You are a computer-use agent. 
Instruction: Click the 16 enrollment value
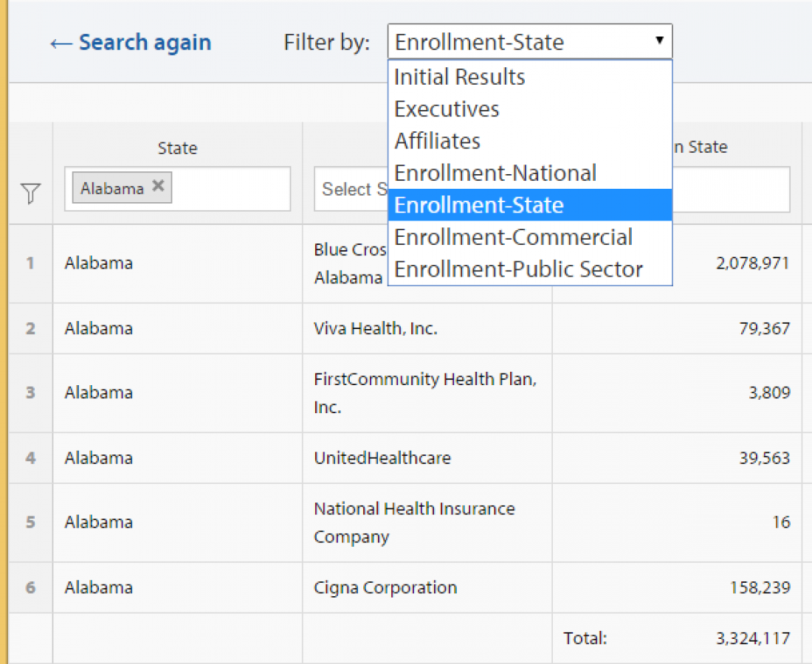pos(782,522)
